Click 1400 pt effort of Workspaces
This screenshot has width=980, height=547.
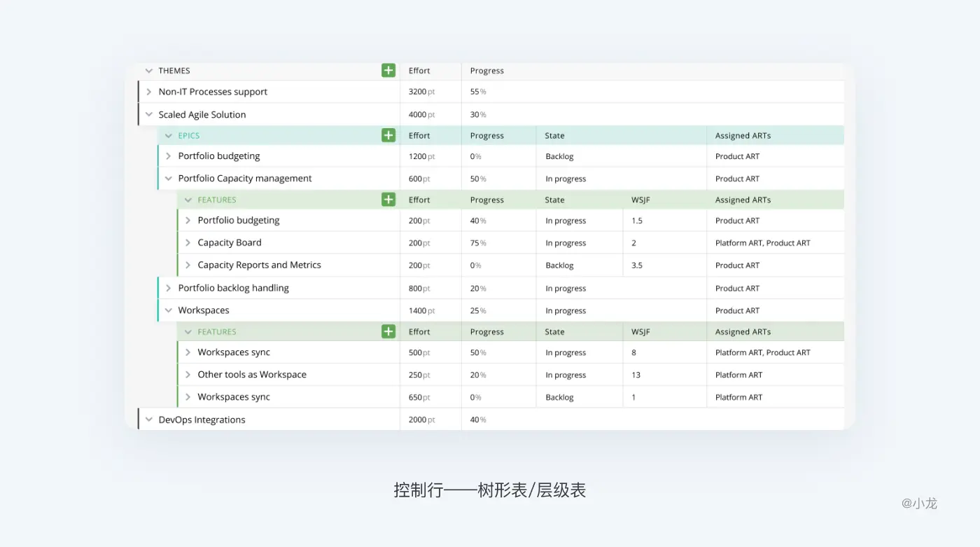point(422,310)
